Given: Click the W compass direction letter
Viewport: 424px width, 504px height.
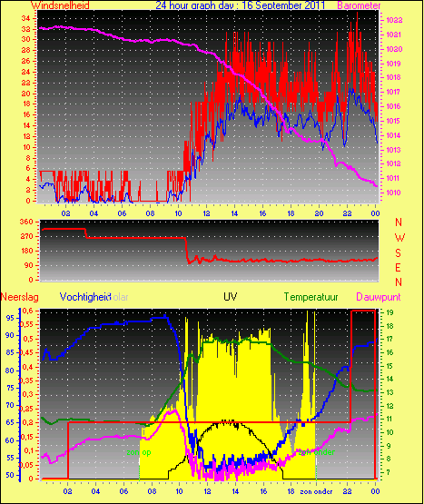Looking at the screenshot, I should tap(399, 238).
